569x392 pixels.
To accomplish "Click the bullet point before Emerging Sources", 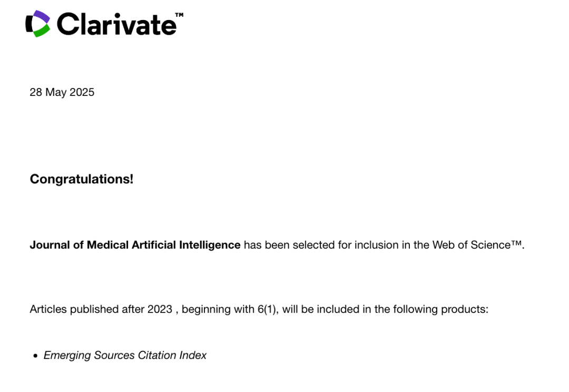I will [35, 356].
